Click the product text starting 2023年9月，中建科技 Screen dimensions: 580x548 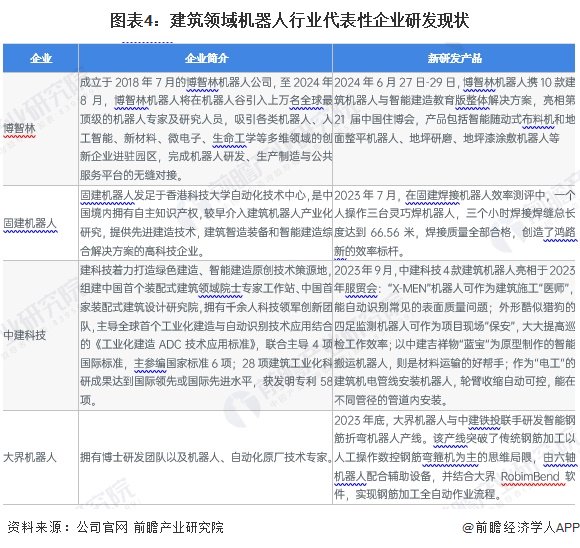[455, 335]
